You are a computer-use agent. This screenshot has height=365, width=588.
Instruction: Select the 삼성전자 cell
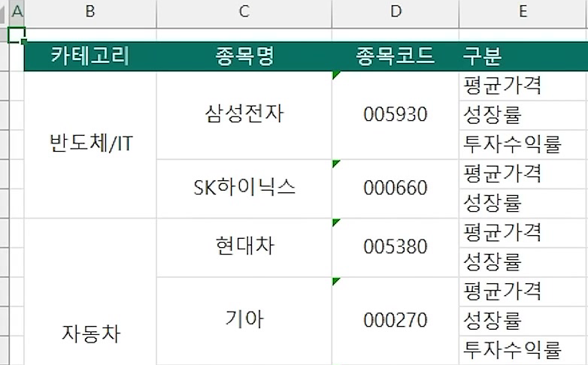tap(244, 115)
